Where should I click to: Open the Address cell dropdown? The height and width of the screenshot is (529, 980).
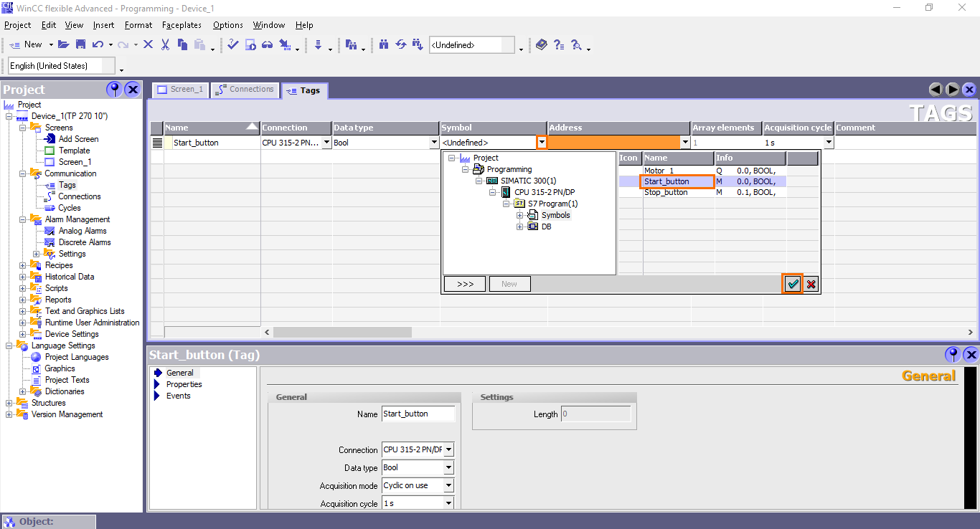click(x=685, y=143)
